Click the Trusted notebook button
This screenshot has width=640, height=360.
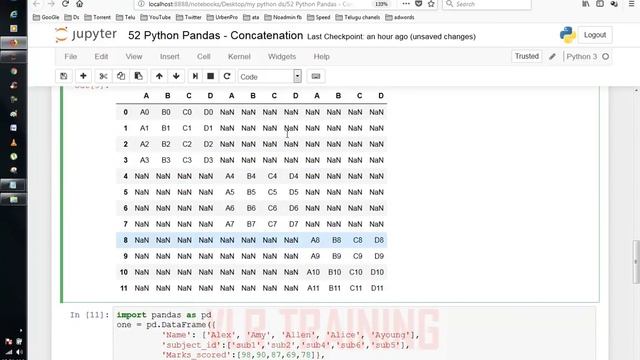527,56
